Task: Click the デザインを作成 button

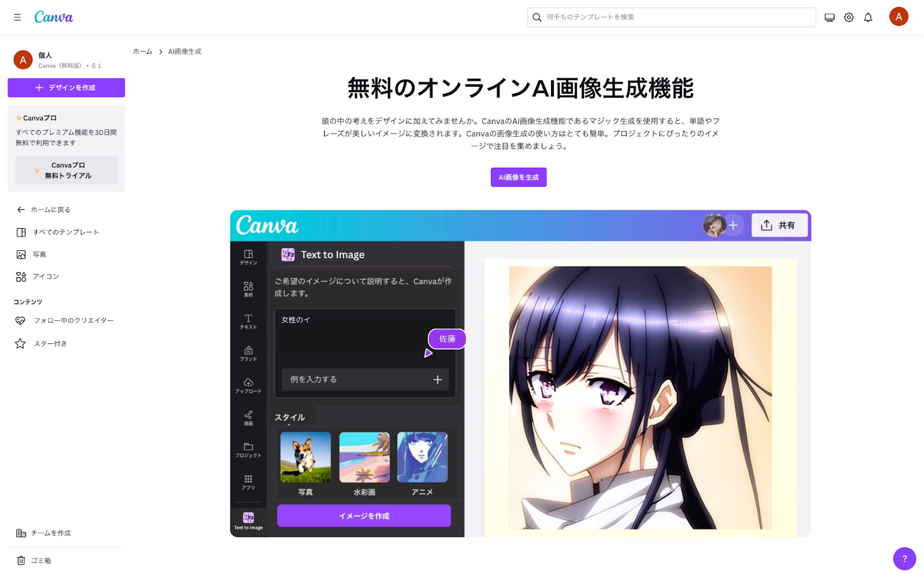Action: [66, 88]
